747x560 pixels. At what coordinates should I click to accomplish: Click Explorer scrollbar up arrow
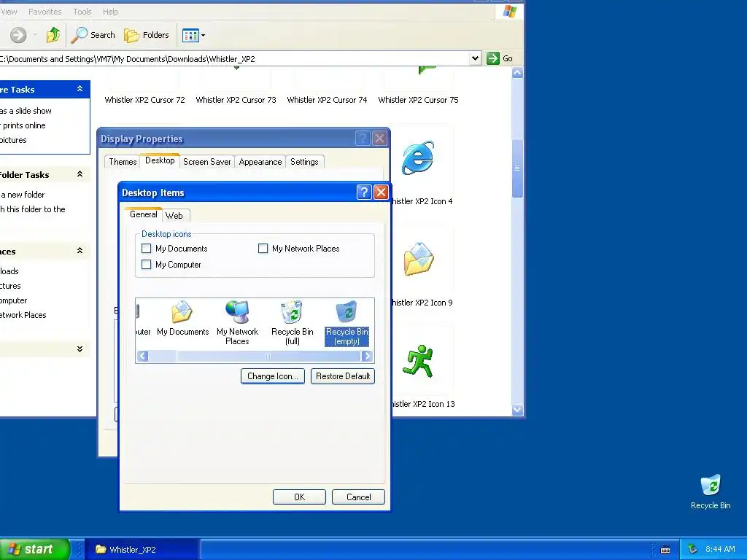(517, 73)
